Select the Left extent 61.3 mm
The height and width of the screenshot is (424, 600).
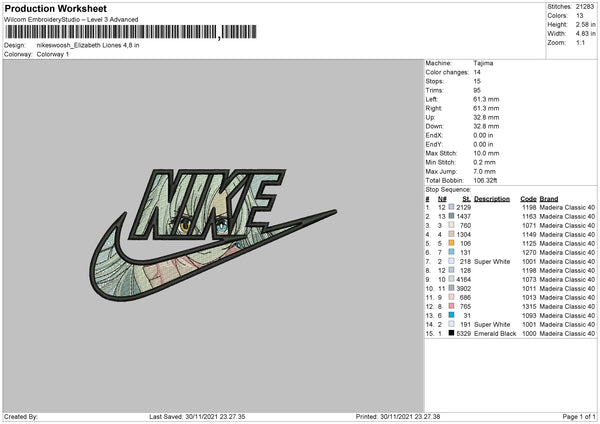(486, 99)
